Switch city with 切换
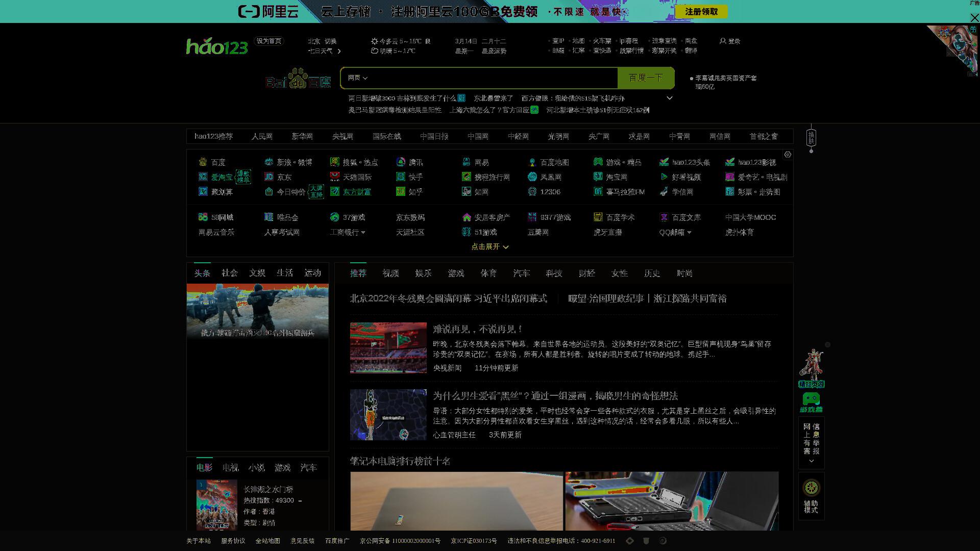This screenshot has width=980, height=551. click(331, 41)
